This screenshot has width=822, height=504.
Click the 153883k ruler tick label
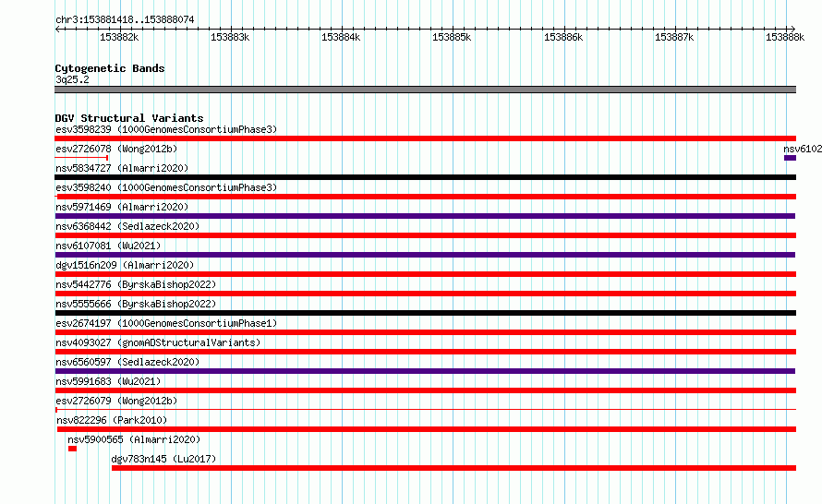point(230,37)
